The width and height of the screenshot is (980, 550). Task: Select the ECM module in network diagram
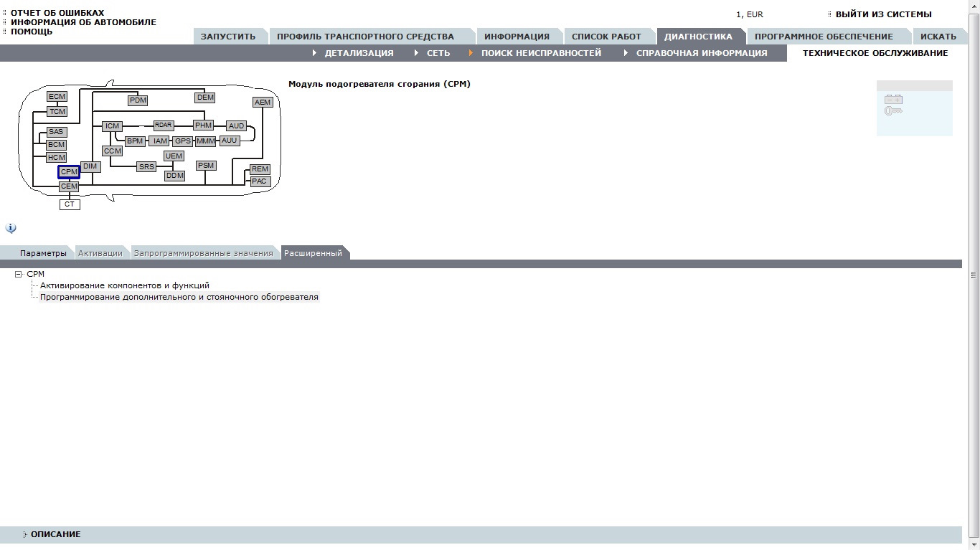pos(57,97)
